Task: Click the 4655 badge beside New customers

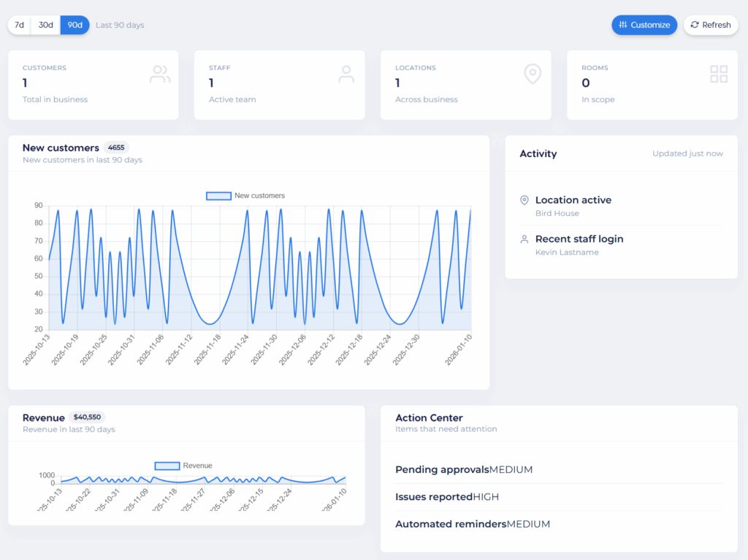Action: coord(116,147)
